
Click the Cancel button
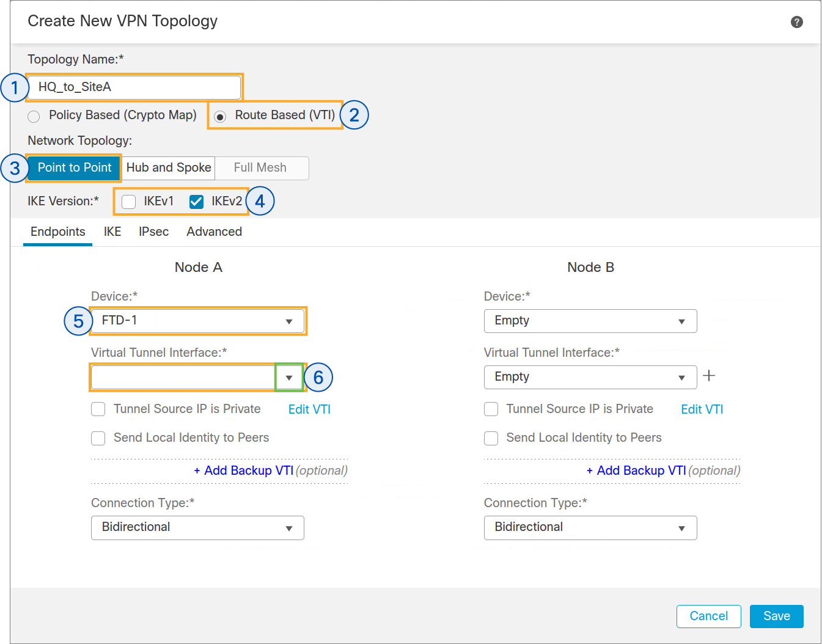(709, 617)
